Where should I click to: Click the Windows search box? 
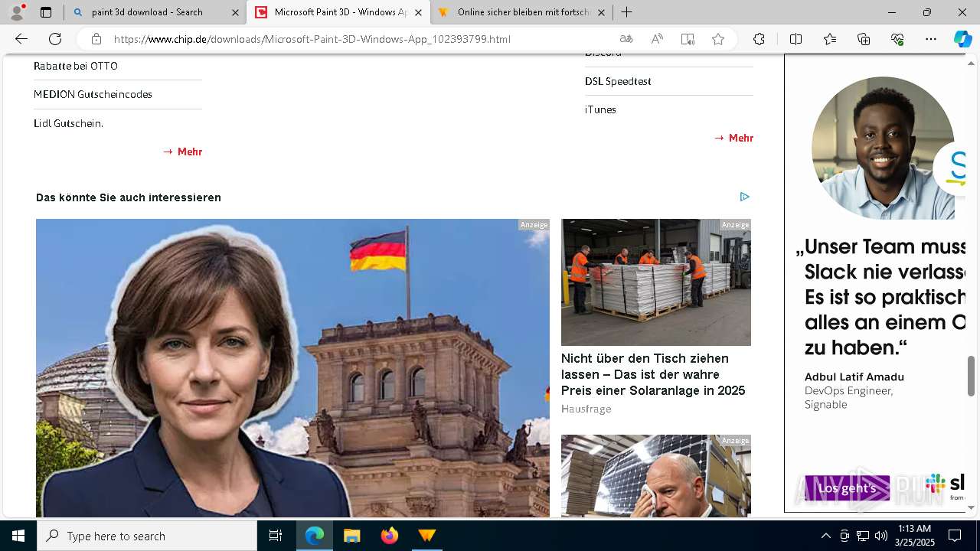tap(147, 536)
